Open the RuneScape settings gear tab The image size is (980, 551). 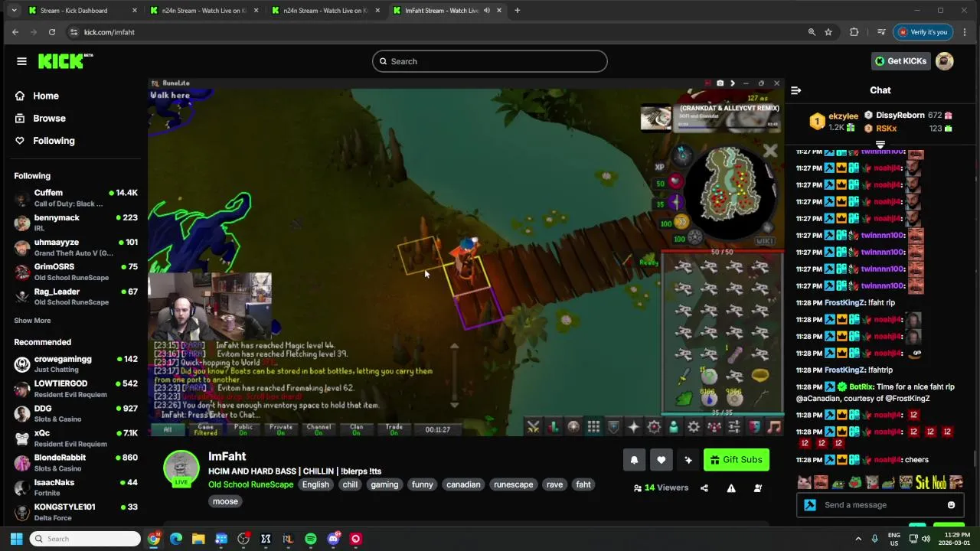click(694, 427)
